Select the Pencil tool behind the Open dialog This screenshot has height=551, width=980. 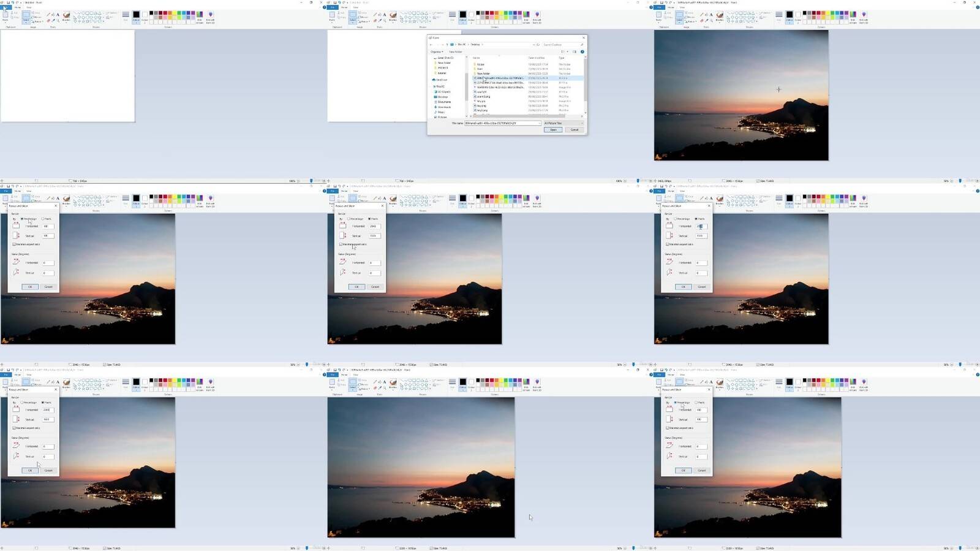click(375, 14)
